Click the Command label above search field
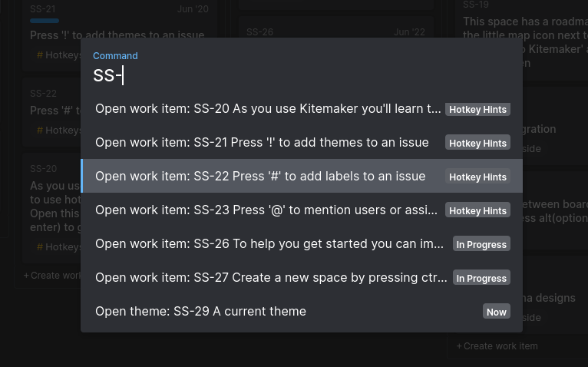588x367 pixels. tap(115, 55)
